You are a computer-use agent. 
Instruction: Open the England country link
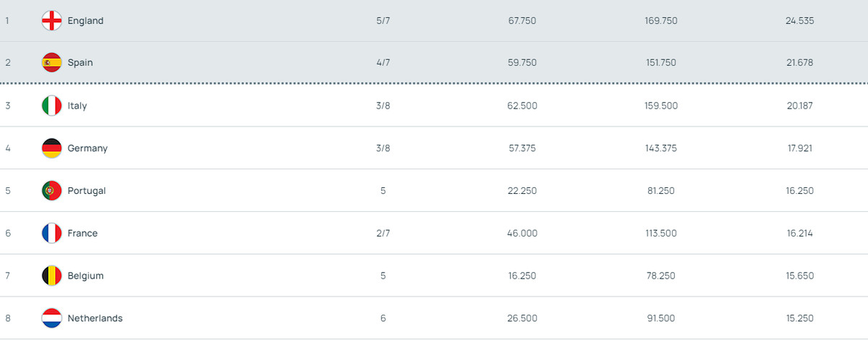coord(85,21)
